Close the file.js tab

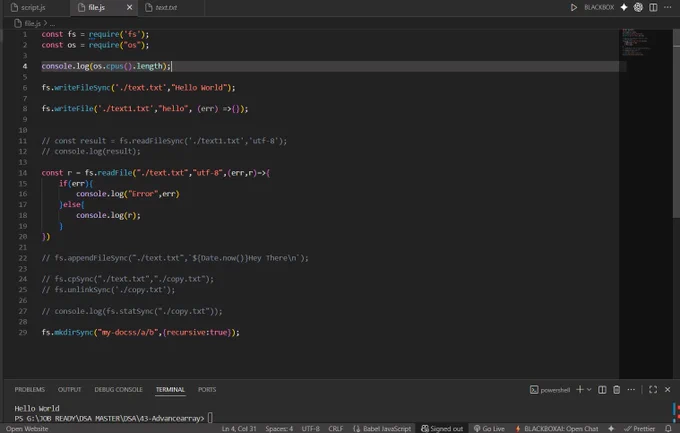(x=129, y=7)
